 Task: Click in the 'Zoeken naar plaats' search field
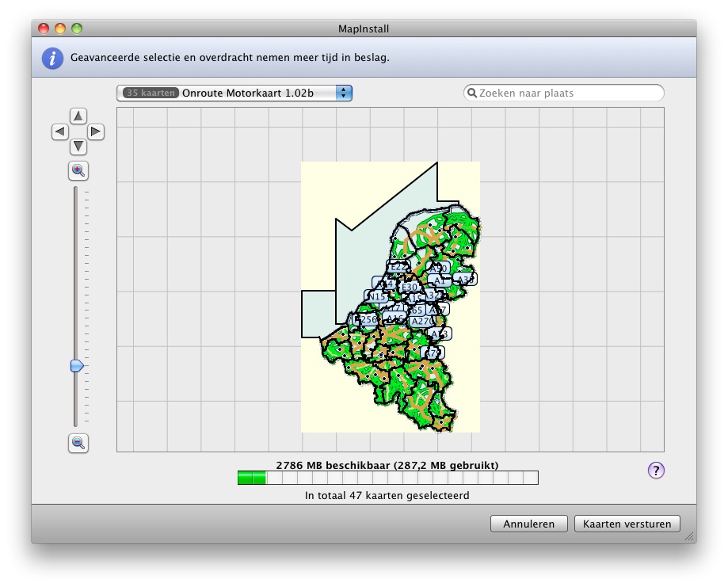[566, 93]
